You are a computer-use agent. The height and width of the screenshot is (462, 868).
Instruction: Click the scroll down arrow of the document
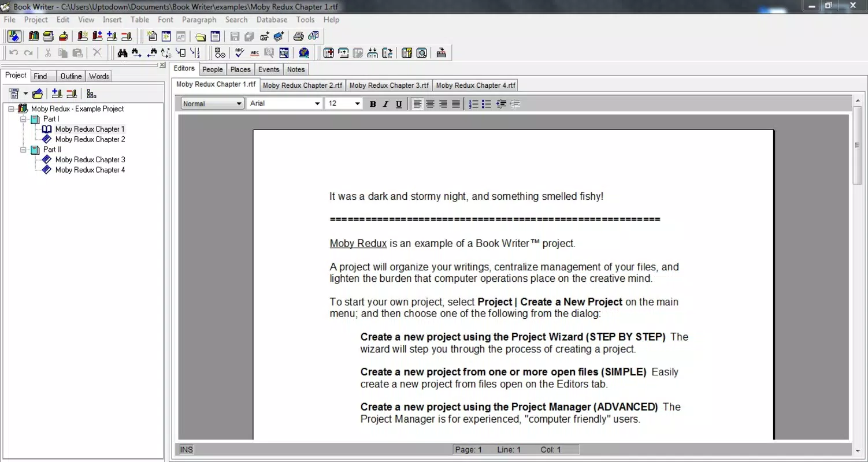[858, 450]
